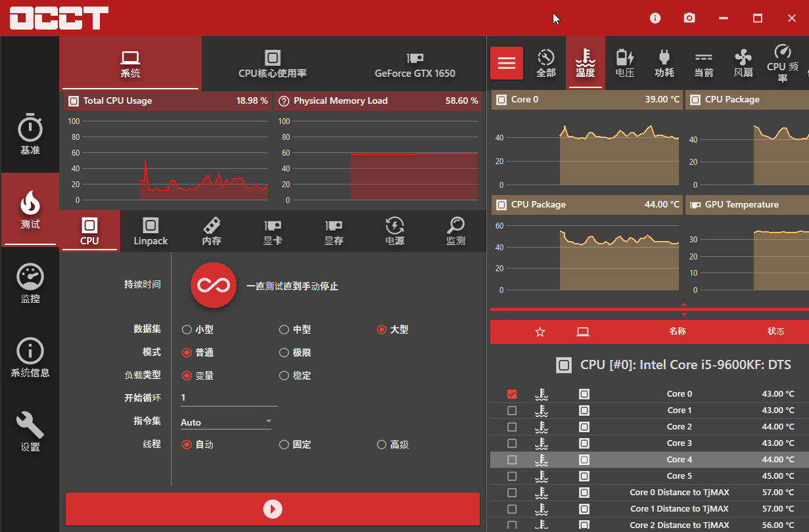Screen dimensions: 809x532
Task: Click the thermometer icon on the Core 2 row
Action: click(x=542, y=427)
